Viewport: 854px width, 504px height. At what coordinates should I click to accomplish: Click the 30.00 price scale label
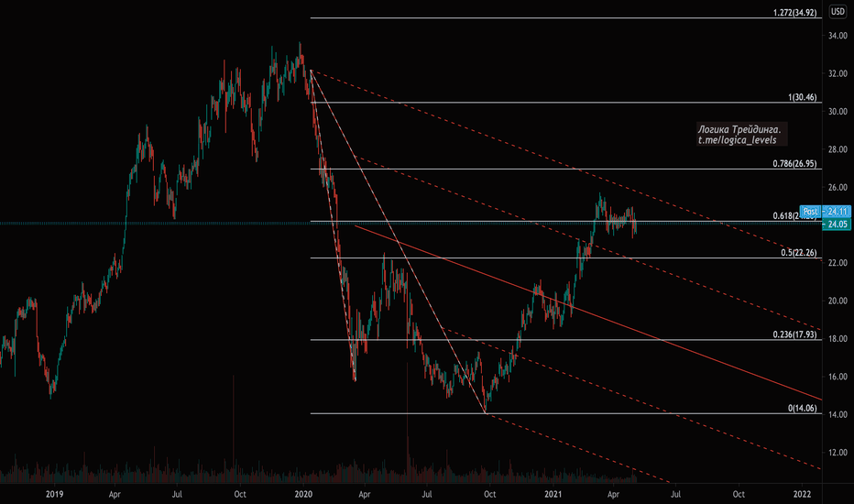838,112
